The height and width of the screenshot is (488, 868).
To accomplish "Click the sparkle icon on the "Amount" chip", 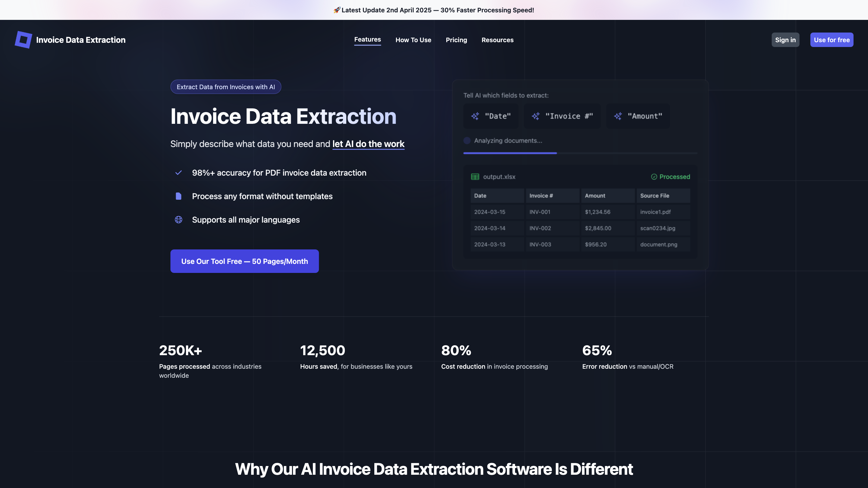I will click(x=618, y=116).
